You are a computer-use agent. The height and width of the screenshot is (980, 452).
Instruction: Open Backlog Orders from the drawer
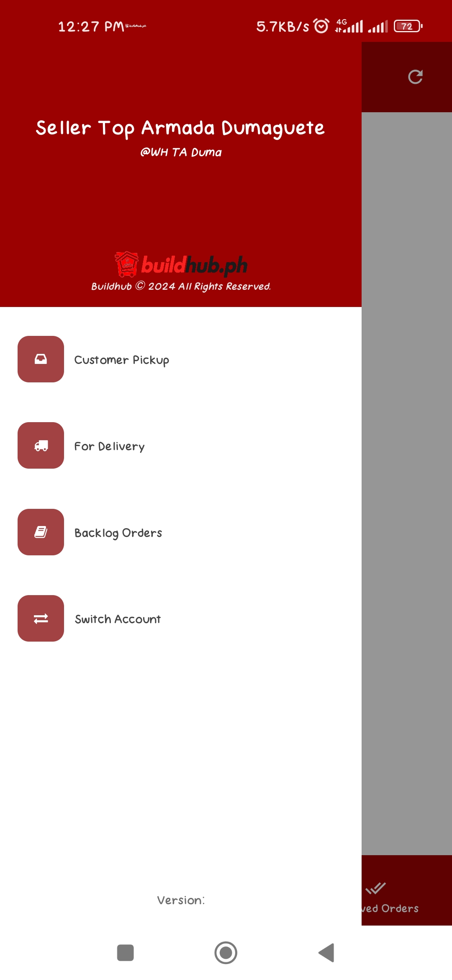point(118,533)
